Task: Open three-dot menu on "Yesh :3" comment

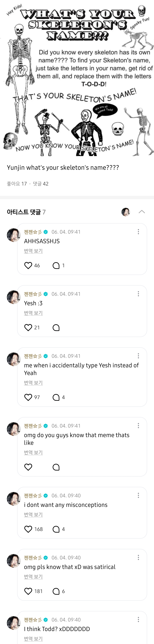Action: click(138, 294)
